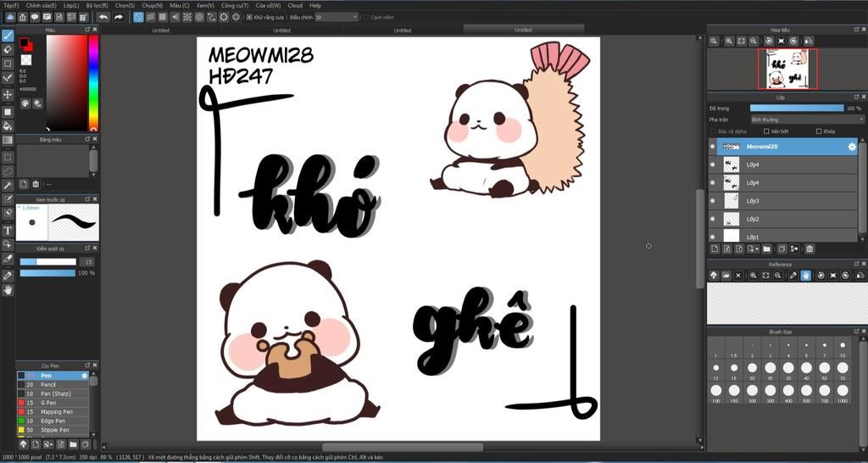Select the G Pen brush
868x463 pixels.
(53, 403)
